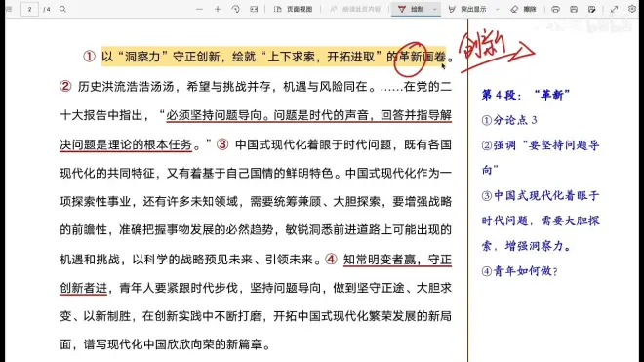Select the 突出显示 highlight tool

(467, 9)
